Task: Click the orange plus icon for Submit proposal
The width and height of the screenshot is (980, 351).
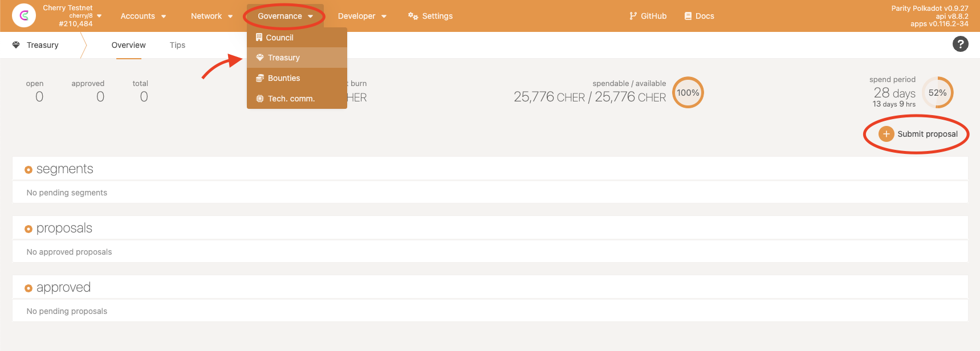Action: pyautogui.click(x=886, y=134)
